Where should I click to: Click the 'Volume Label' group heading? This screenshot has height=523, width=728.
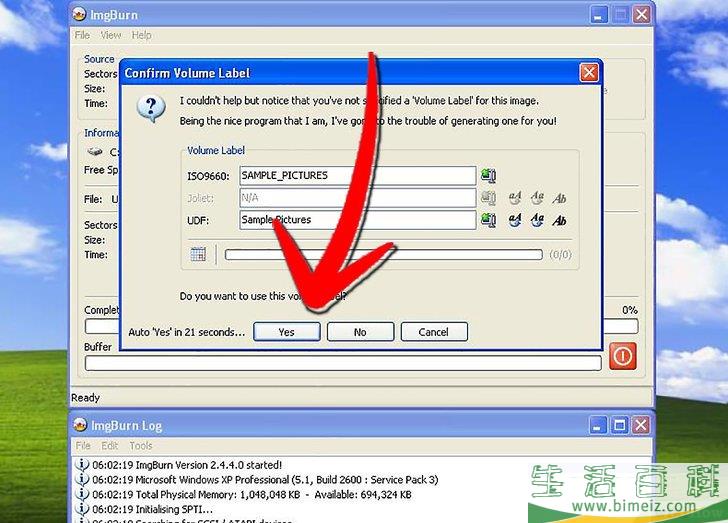[216, 150]
